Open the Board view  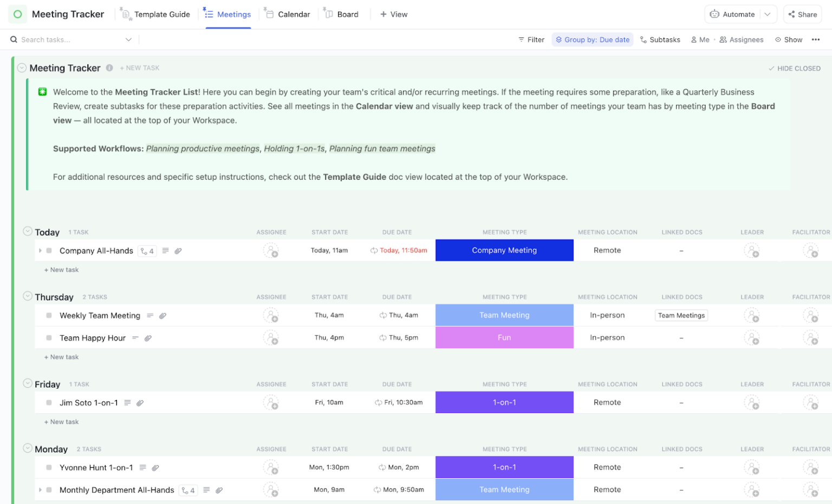click(342, 14)
